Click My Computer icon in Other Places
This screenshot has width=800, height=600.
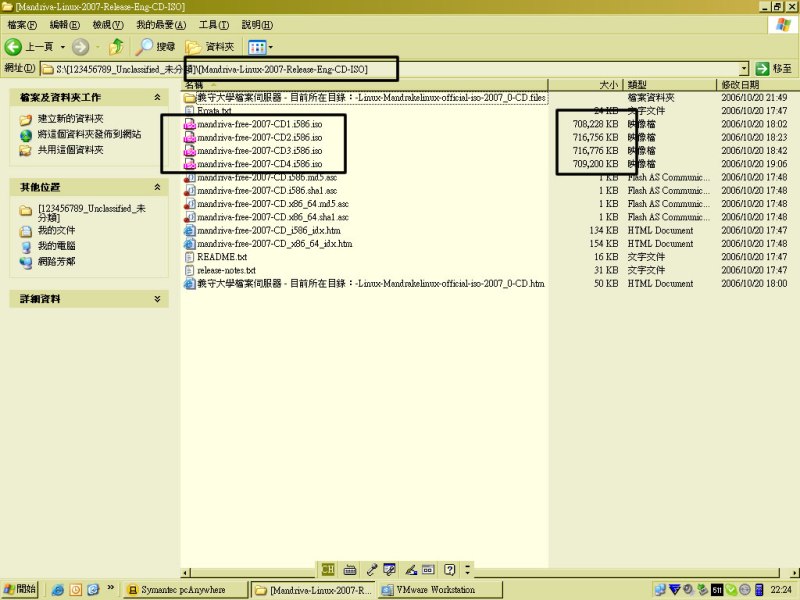click(x=26, y=246)
